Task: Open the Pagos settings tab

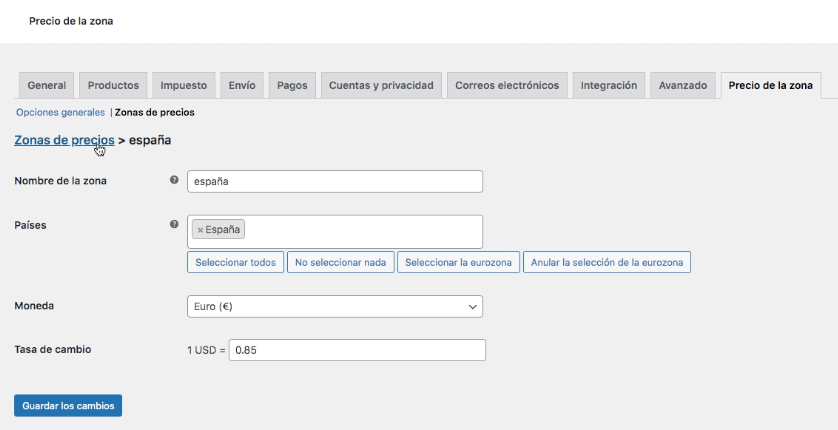Action: 292,86
